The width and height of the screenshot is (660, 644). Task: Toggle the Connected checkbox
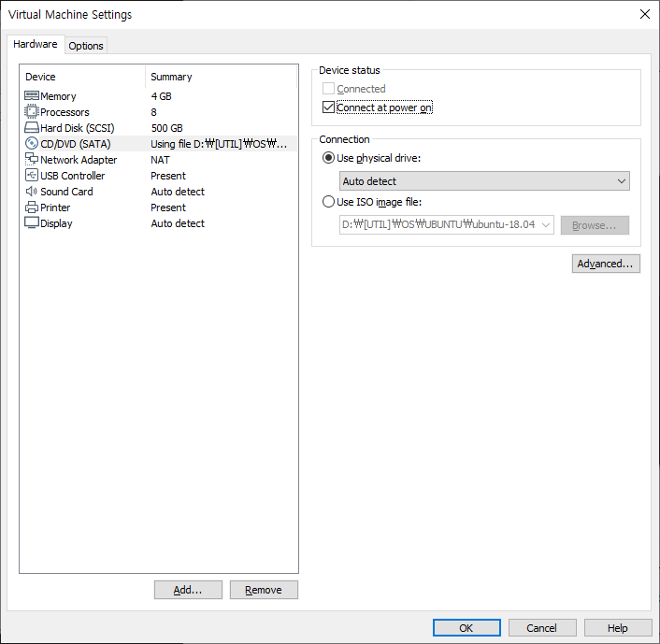pyautogui.click(x=328, y=89)
